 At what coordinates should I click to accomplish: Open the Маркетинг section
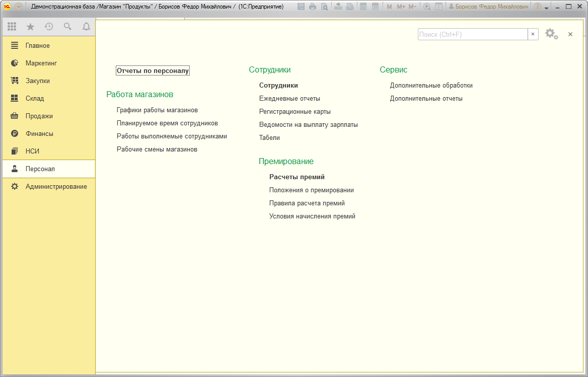pyautogui.click(x=49, y=63)
